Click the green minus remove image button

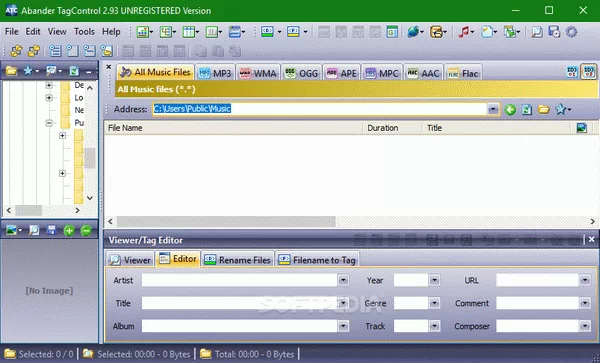[86, 230]
